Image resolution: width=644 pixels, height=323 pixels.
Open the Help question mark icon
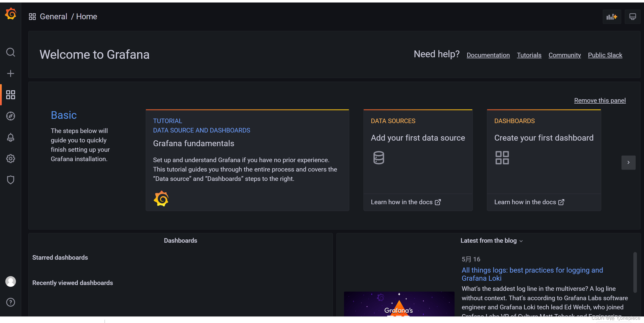(10, 302)
